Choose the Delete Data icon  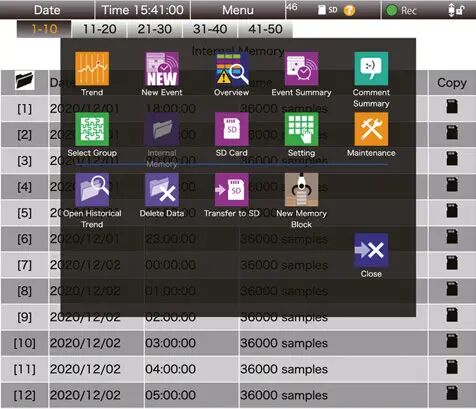(162, 190)
